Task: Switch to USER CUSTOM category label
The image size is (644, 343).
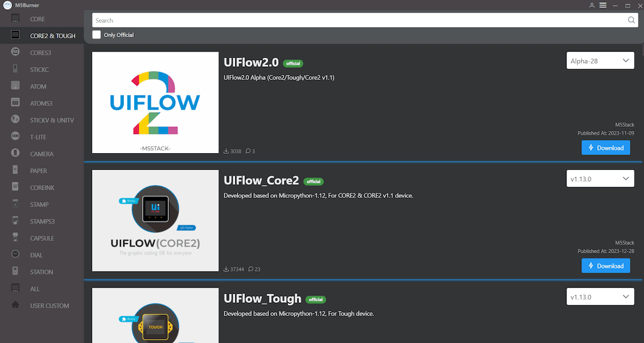Action: 50,306
